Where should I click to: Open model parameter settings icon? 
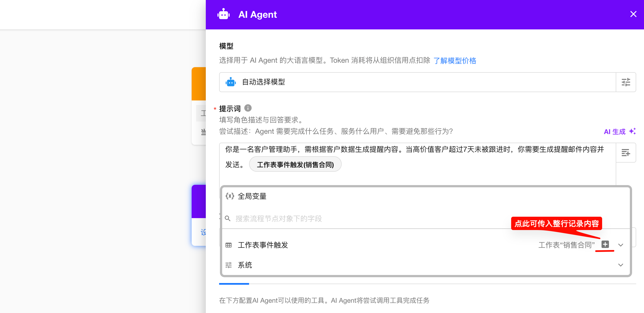pyautogui.click(x=626, y=82)
